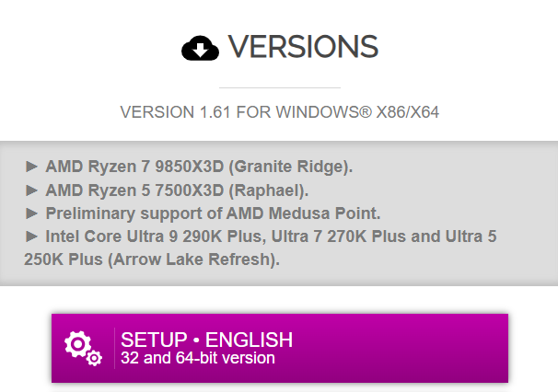558x392 pixels.
Task: Click the Preliminary support of AMD Medusa Point line
Action: 214,213
